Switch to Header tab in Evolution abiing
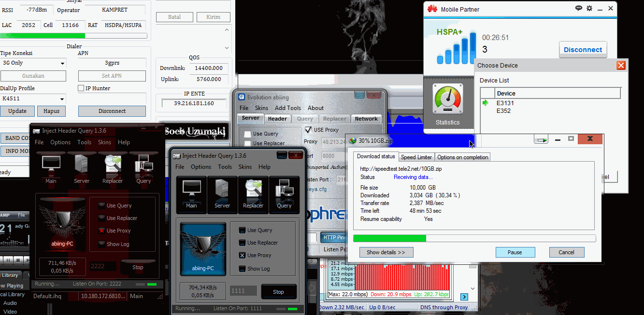This screenshot has width=644, height=315. click(277, 119)
